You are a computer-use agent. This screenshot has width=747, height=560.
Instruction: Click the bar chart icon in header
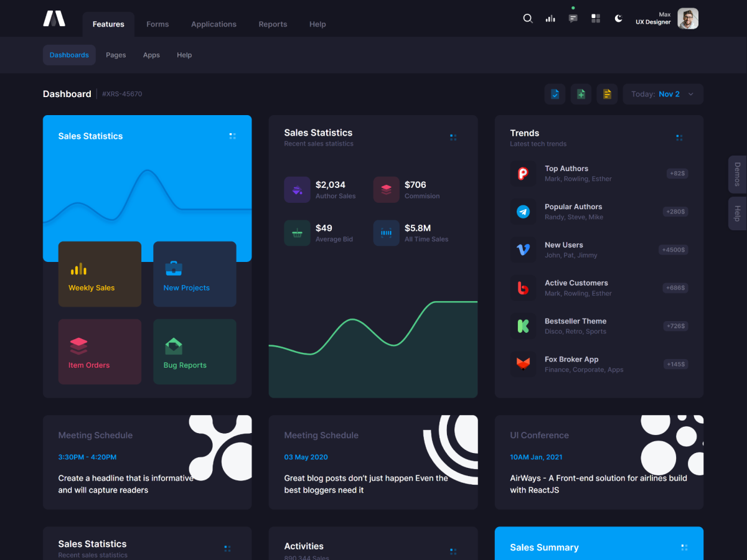550,19
